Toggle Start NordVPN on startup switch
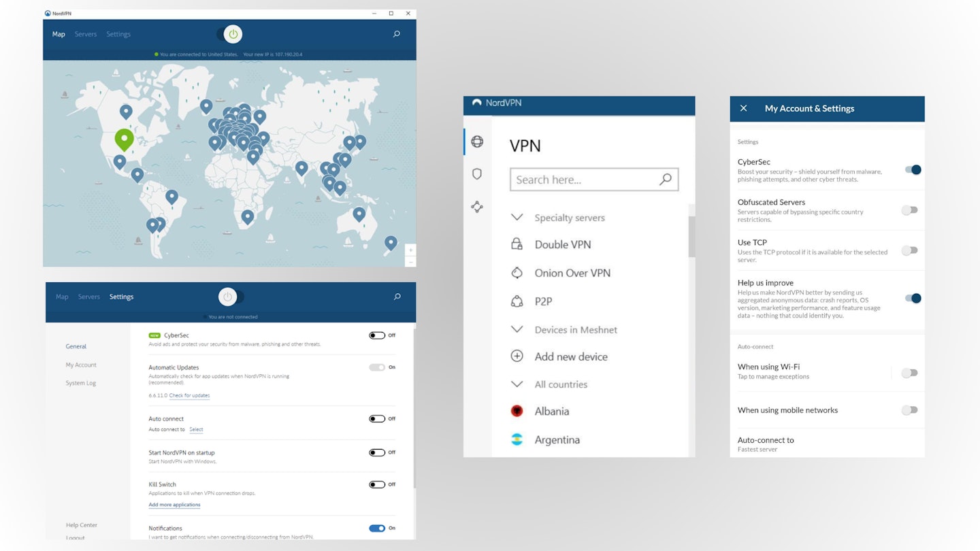Image resolution: width=980 pixels, height=551 pixels. [377, 452]
